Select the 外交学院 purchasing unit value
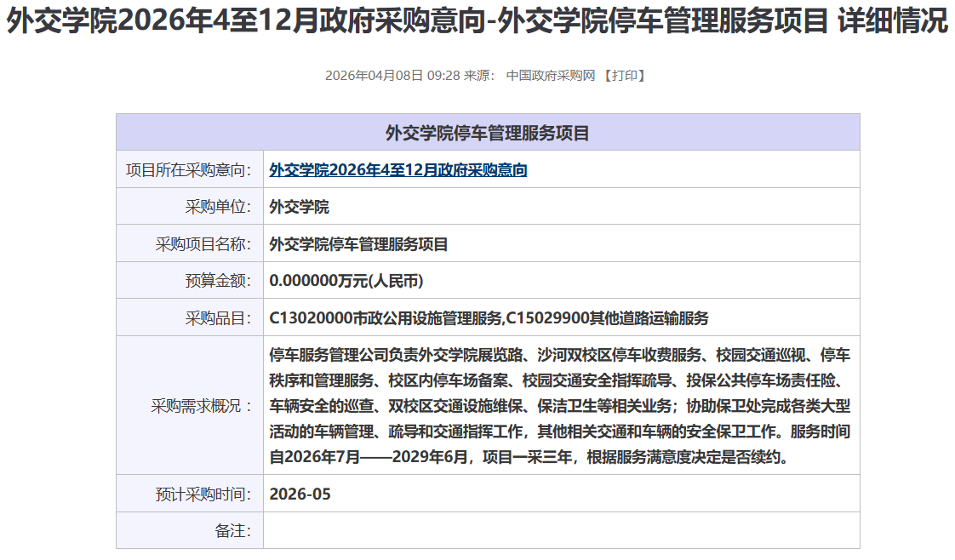The width and height of the screenshot is (955, 560). (x=299, y=207)
